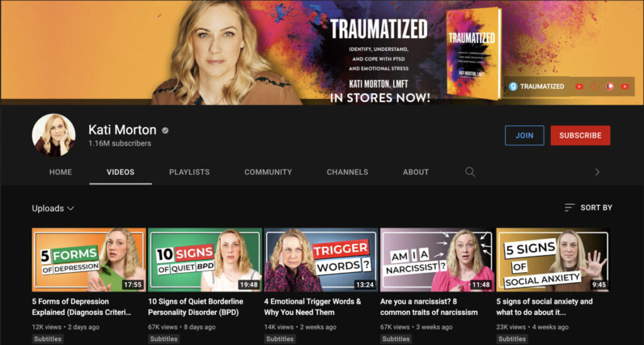Select the VIDEOS tab
The image size is (644, 345).
(120, 172)
